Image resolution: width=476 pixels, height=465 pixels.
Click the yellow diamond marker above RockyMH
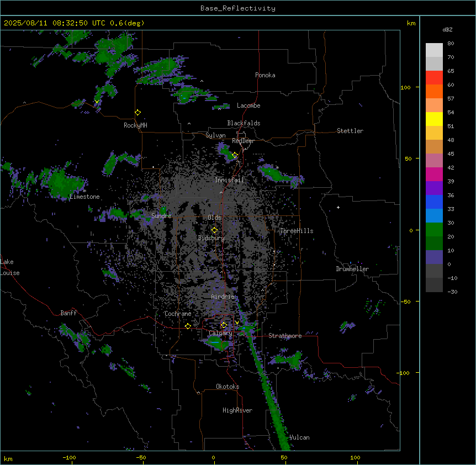point(137,113)
